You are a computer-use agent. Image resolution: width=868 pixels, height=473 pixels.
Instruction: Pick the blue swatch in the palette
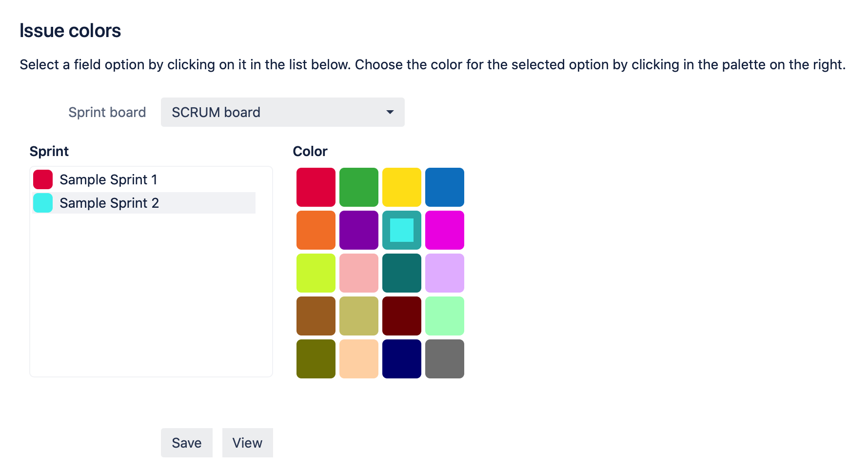(x=445, y=187)
